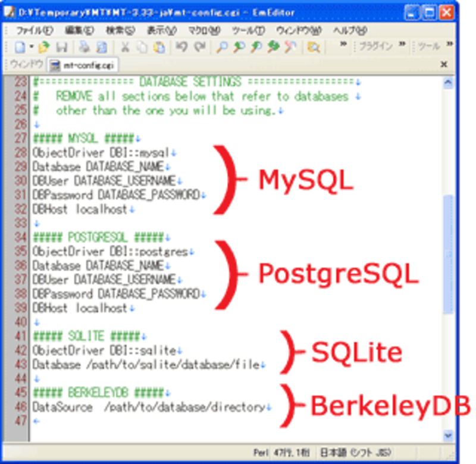Image resolution: width=476 pixels, height=464 pixels.
Task: Click the プラグイン toolbar label
Action: (376, 46)
